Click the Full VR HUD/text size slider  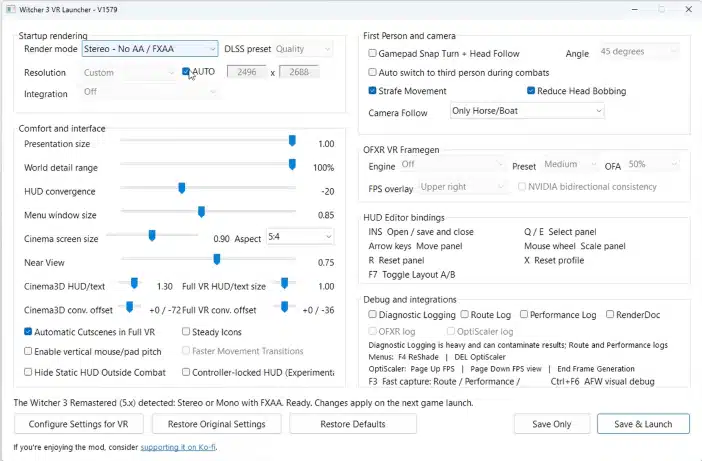coord(284,283)
